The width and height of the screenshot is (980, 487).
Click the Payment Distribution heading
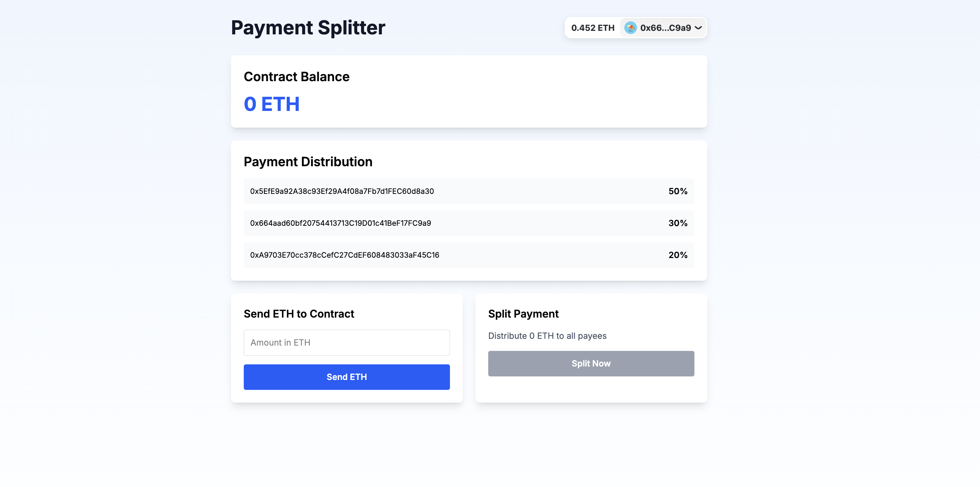tap(308, 161)
